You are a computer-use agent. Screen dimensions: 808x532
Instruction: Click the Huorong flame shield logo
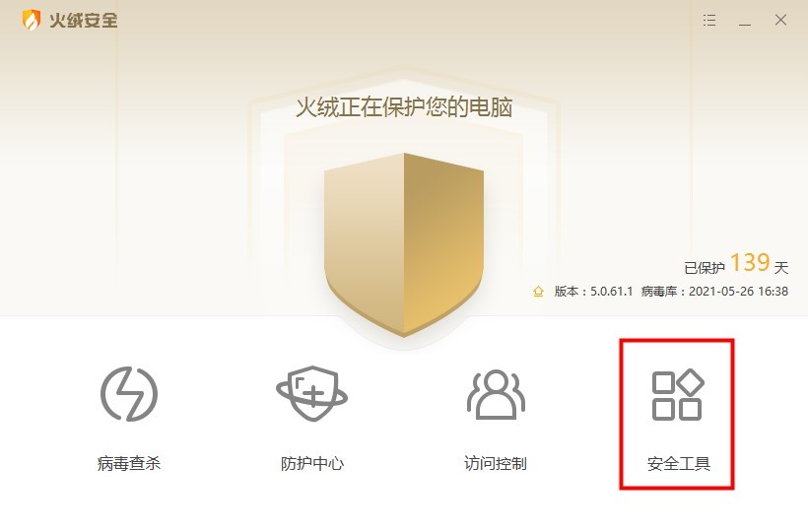[x=31, y=20]
